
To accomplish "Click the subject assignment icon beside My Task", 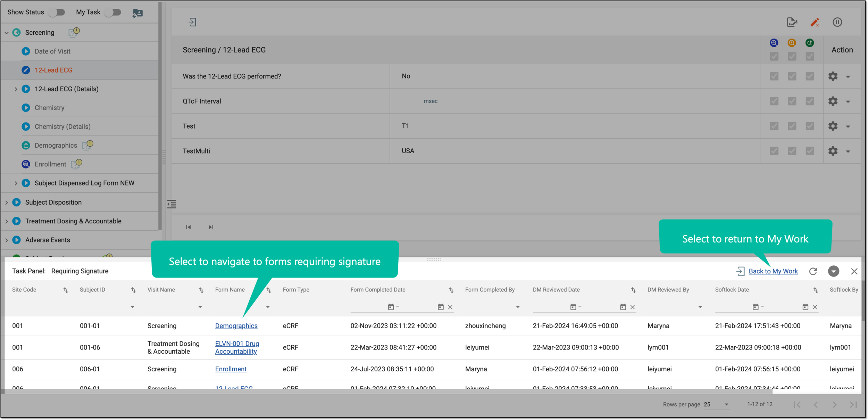I will click(137, 13).
